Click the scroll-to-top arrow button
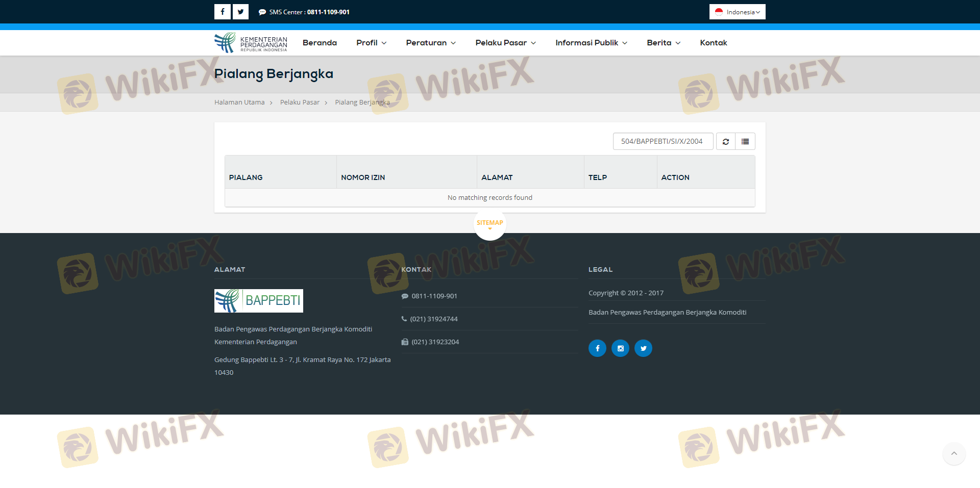The image size is (980, 488). point(953,453)
